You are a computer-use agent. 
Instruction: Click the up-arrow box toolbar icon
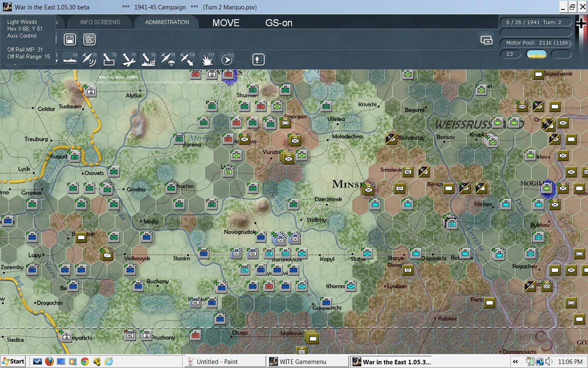pyautogui.click(x=258, y=60)
